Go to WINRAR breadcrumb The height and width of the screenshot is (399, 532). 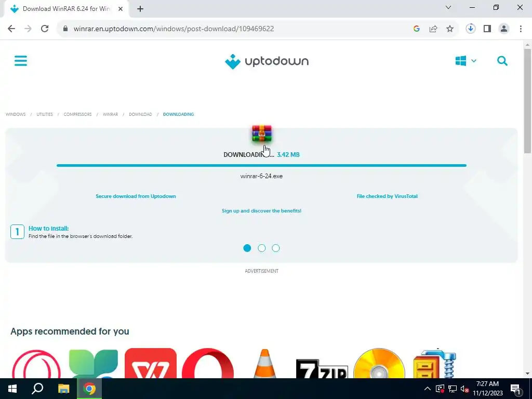[110, 114]
